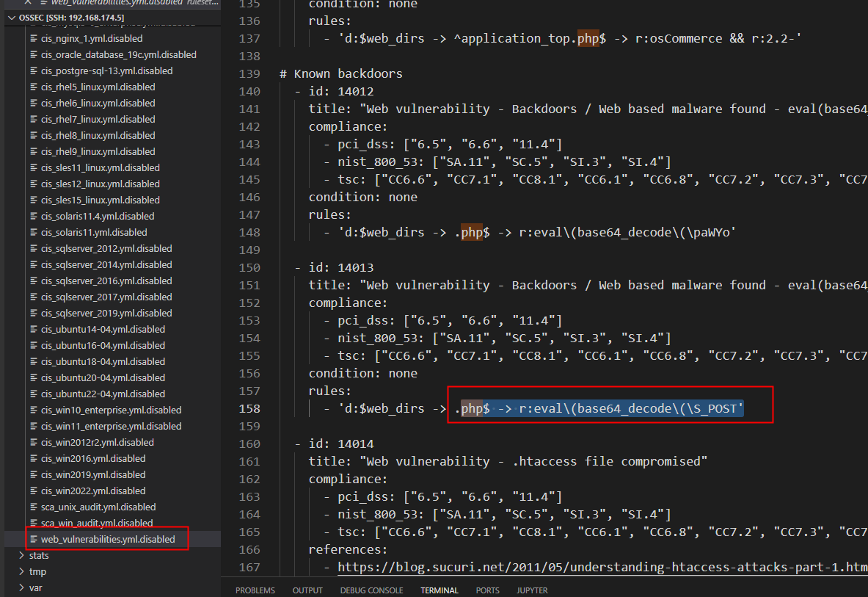Click line number 158 in the gutter

(x=249, y=409)
